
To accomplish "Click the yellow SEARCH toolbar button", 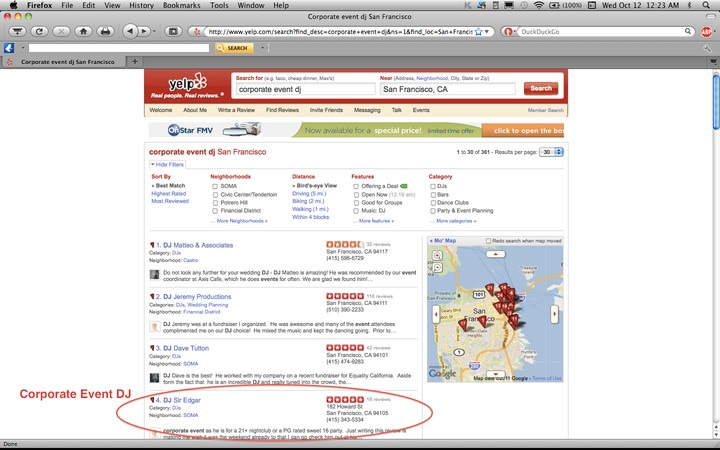I will click(234, 48).
